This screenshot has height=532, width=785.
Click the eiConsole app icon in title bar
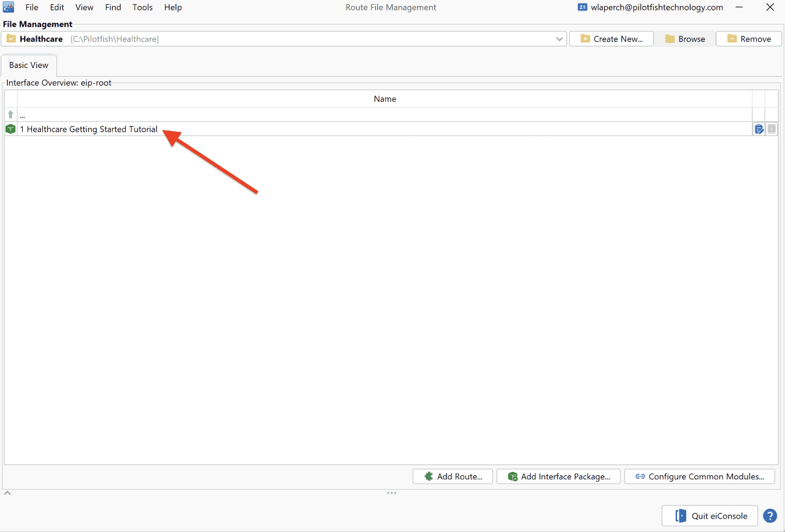click(9, 7)
